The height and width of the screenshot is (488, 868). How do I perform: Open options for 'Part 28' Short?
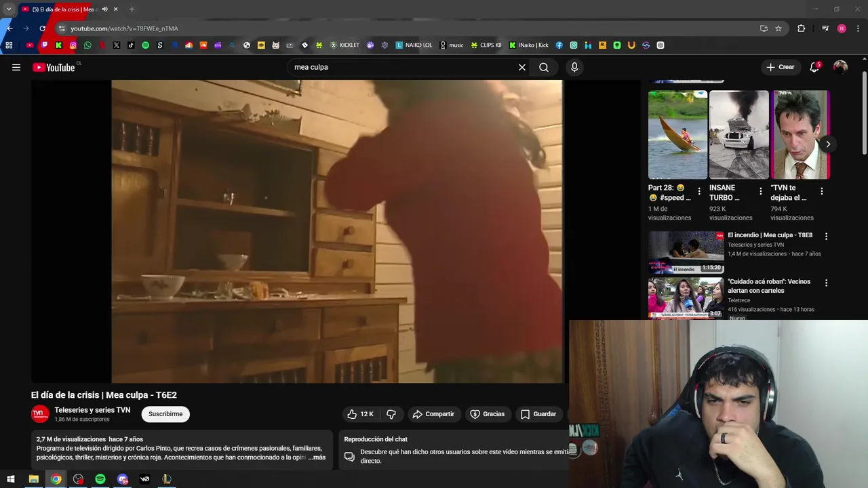[x=699, y=192]
